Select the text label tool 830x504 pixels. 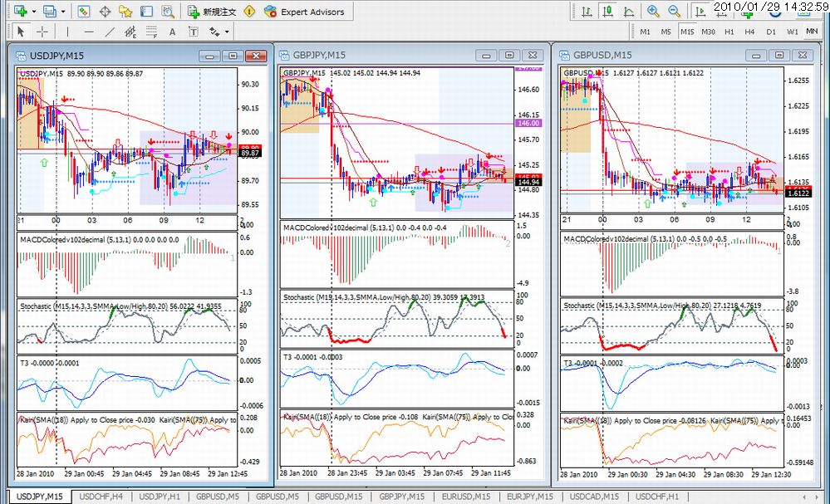173,32
